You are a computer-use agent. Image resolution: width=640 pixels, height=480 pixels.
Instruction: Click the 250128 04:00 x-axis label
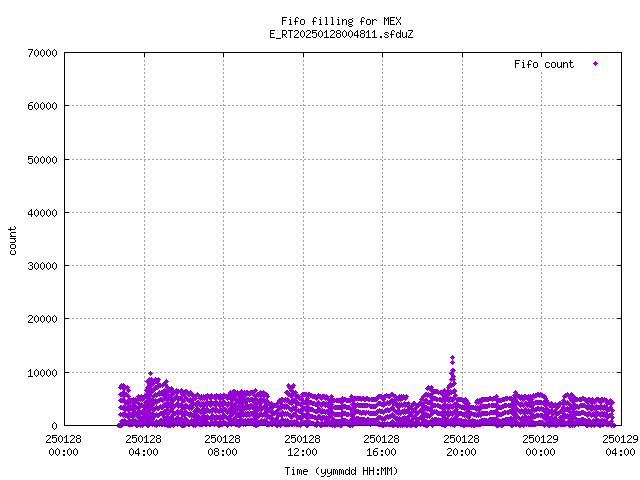(144, 445)
